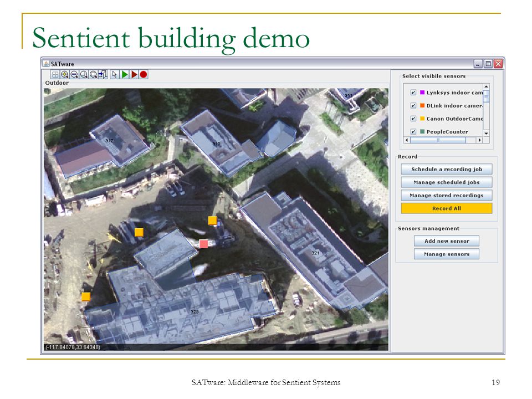Click the orange DLink color swatch
The image size is (532, 399).
click(x=422, y=105)
